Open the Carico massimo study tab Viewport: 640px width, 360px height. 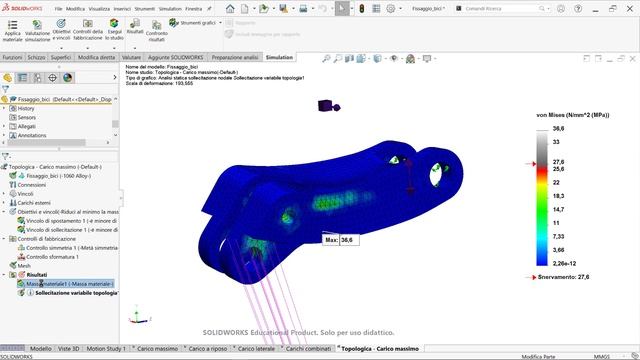158,349
